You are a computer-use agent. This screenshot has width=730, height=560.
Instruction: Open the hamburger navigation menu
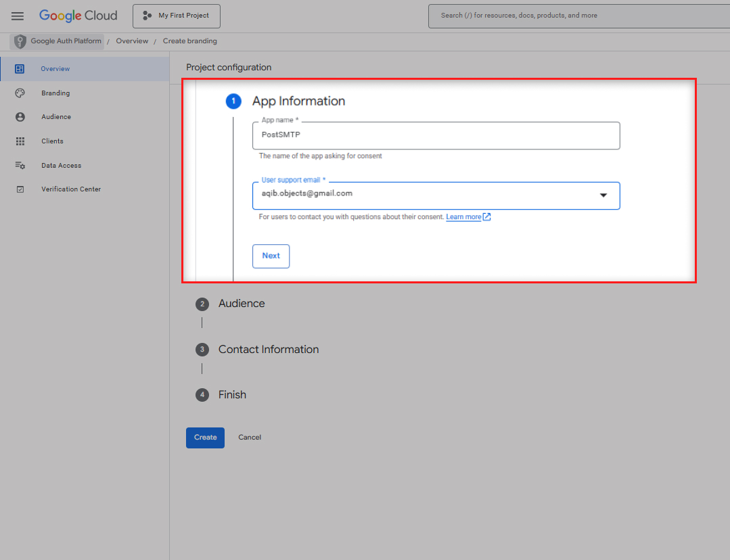coord(18,16)
